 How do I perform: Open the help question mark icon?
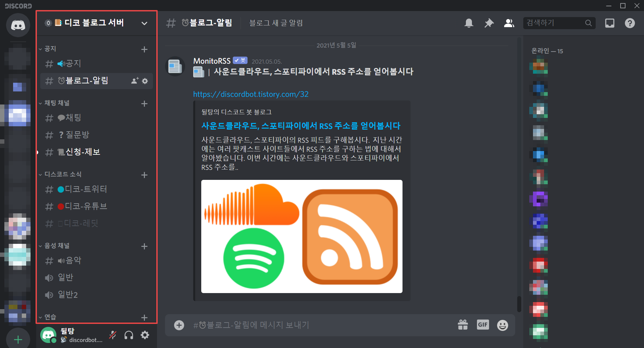(x=630, y=23)
